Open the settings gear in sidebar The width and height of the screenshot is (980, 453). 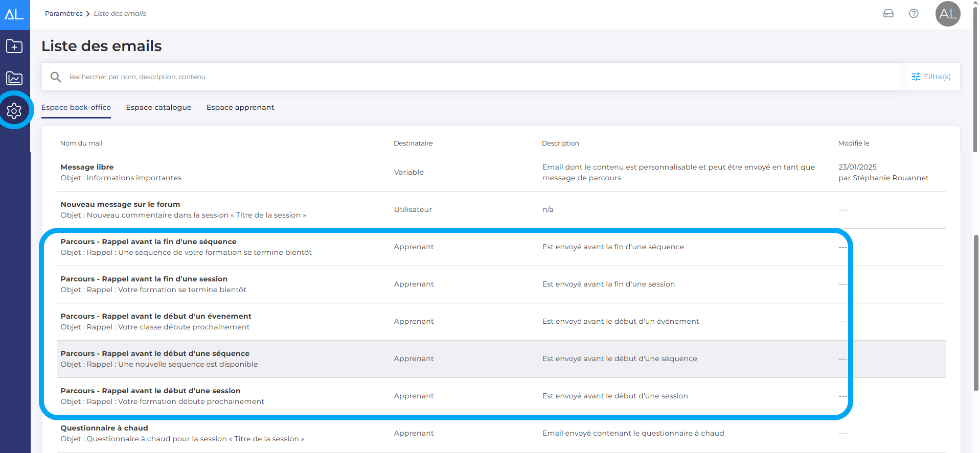14,110
